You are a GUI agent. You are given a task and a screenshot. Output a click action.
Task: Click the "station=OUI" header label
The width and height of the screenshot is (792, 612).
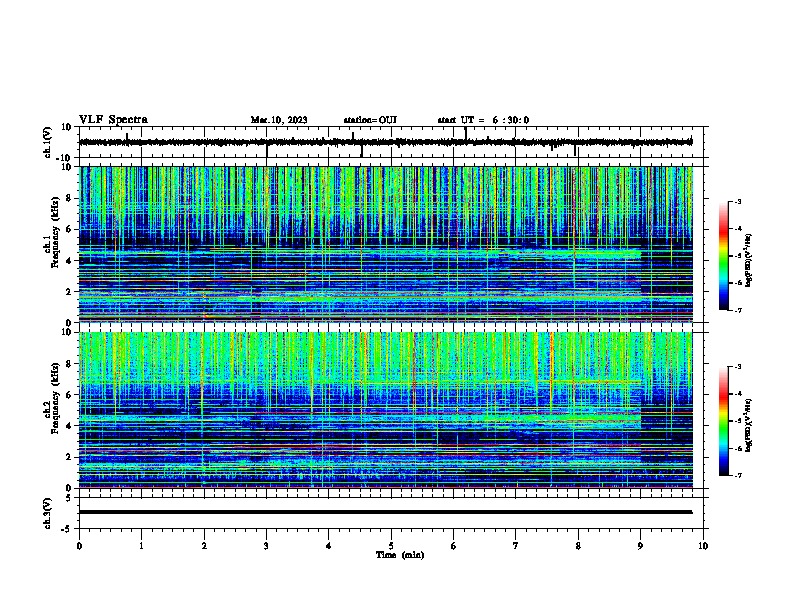tap(370, 120)
